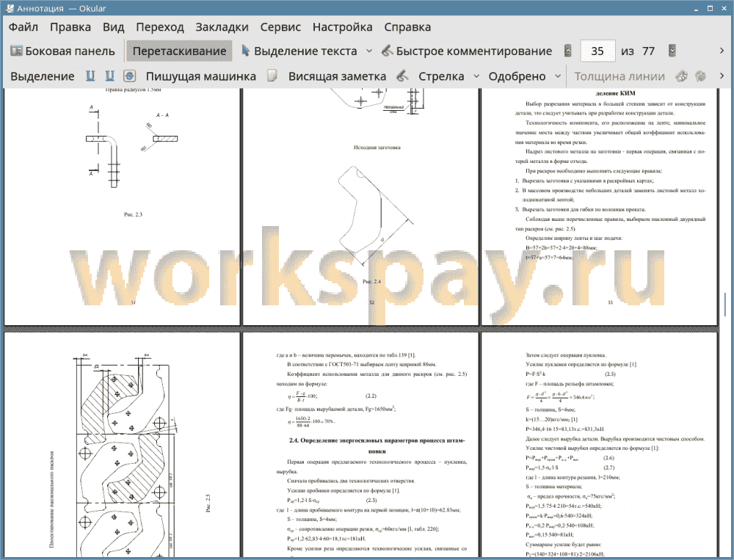Open the Справка menu
734x560 pixels.
point(407,27)
